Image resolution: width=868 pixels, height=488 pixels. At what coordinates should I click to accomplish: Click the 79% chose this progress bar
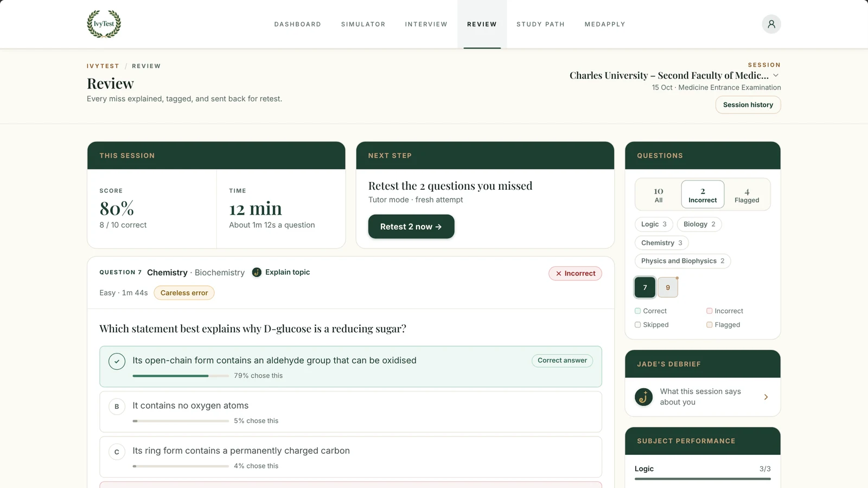[x=181, y=376]
